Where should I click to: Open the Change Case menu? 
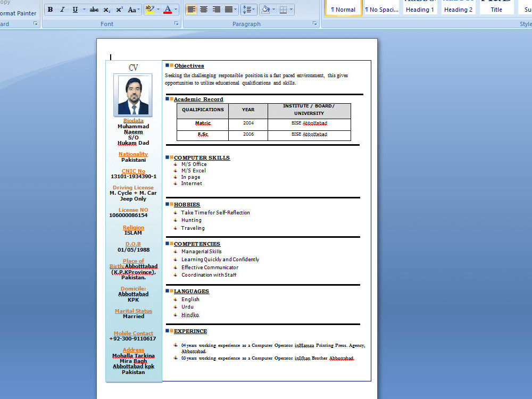(134, 10)
